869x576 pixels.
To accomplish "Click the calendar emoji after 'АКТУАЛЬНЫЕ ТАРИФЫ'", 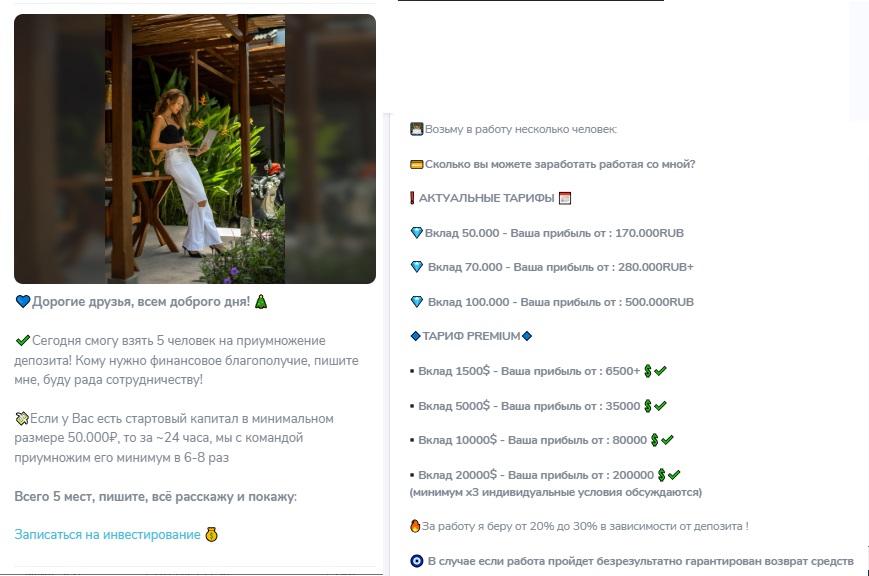I will pos(565,198).
